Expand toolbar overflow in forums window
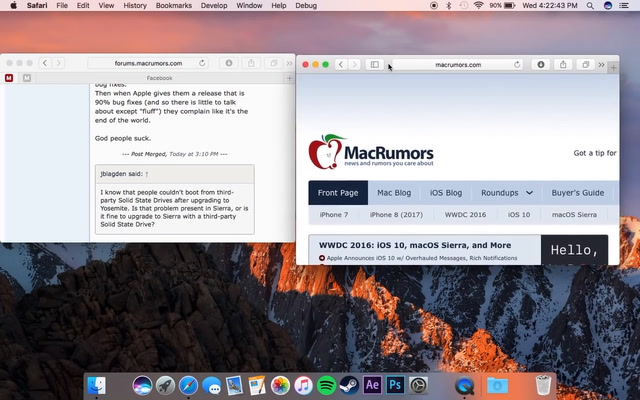This screenshot has width=640, height=400. (x=289, y=63)
